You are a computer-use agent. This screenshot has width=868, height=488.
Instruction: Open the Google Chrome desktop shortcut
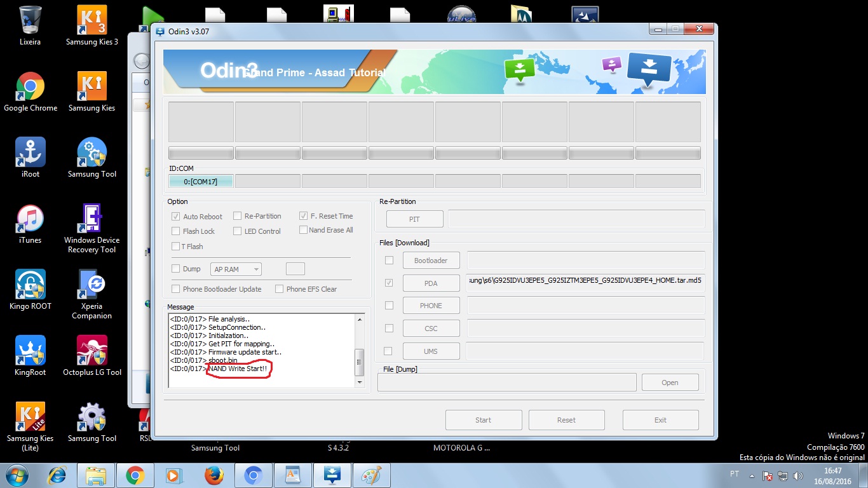click(30, 91)
